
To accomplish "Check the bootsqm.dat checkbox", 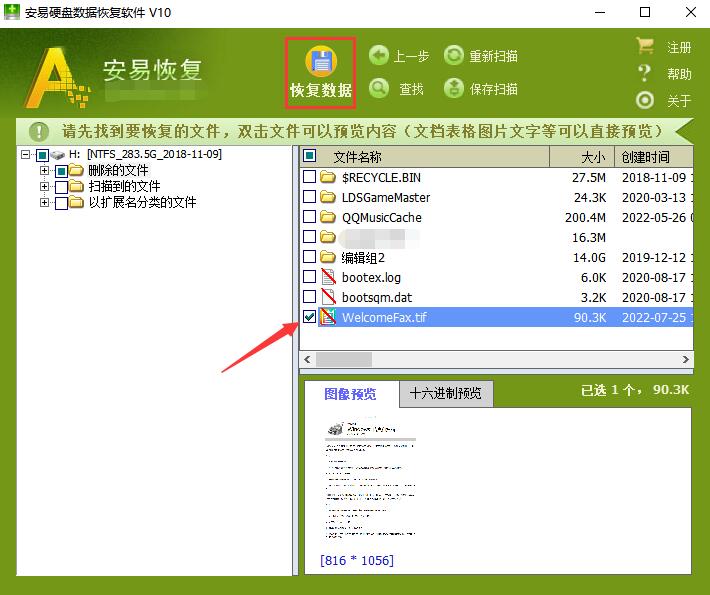I will [309, 297].
